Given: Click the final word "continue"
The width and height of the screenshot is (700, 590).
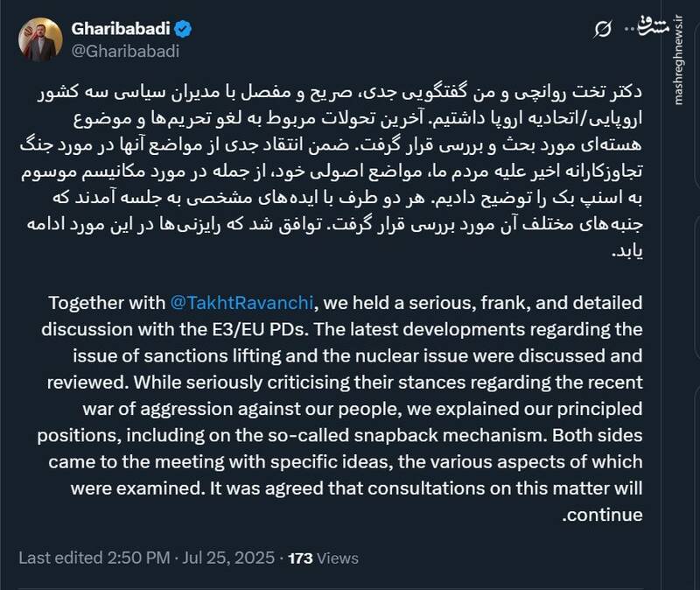Looking at the screenshot, I should 605,516.
